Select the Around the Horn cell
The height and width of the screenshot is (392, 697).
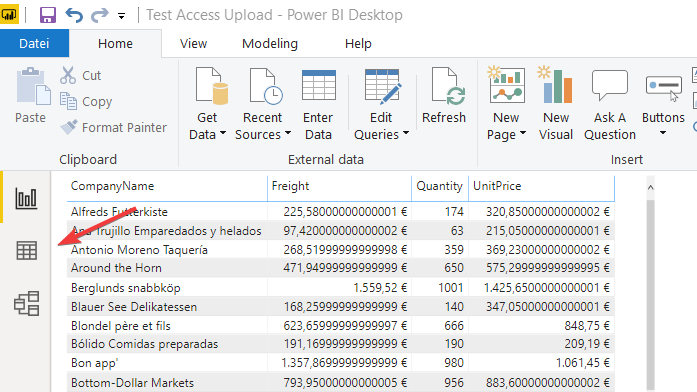167,268
